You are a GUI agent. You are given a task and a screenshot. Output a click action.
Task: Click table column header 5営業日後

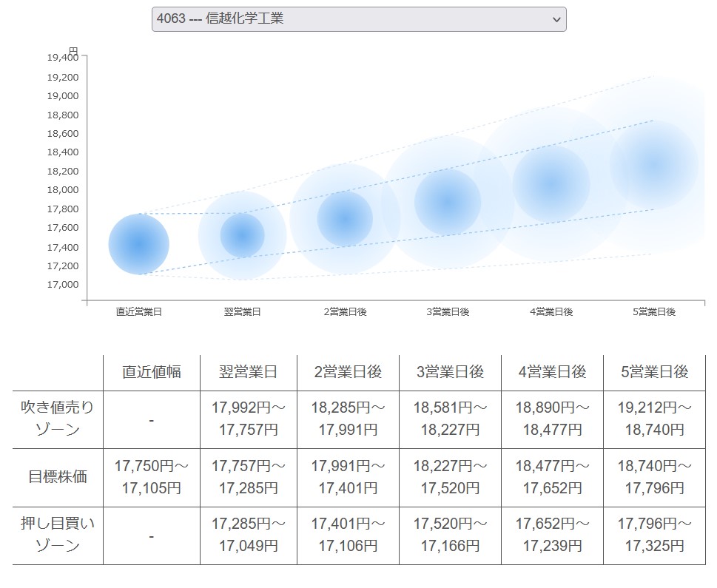point(655,372)
